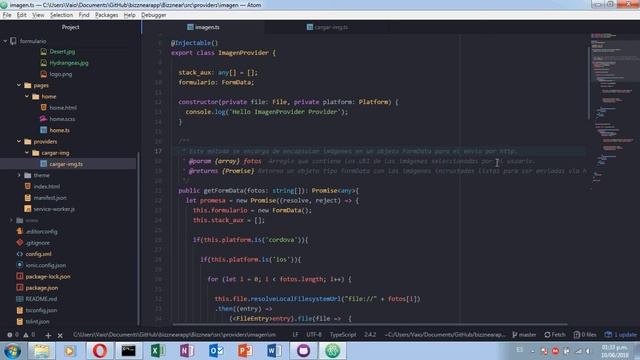Click the plus icon in status bar

[x=48, y=335]
